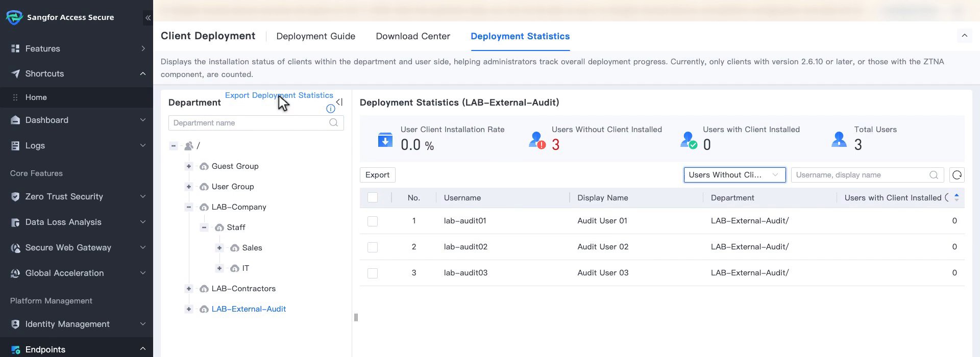
Task: Click the panel splitter handle icon
Action: [x=356, y=317]
